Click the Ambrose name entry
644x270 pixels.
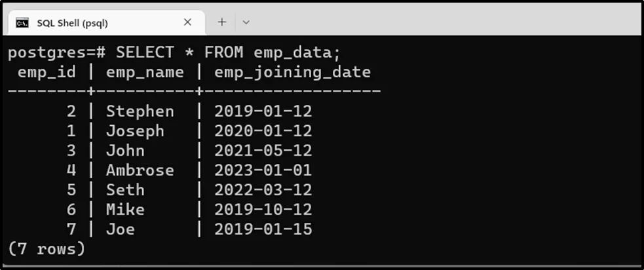click(x=140, y=170)
